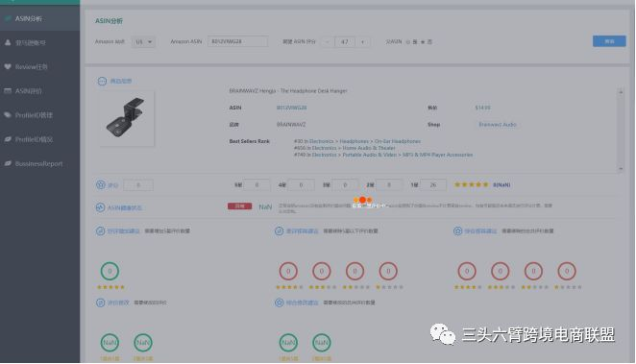This screenshot has height=364, width=636.
Task: Click the second green NaN circle at bottom left
Action: (x=143, y=343)
